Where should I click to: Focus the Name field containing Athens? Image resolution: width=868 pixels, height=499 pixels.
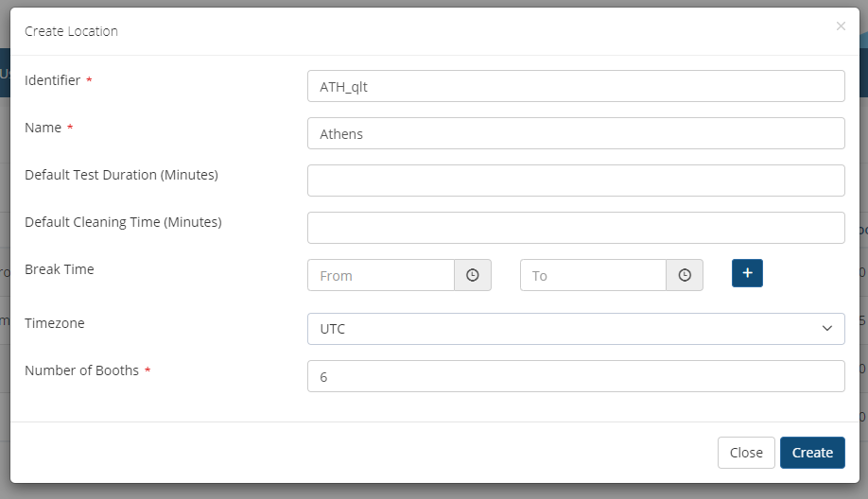point(576,133)
